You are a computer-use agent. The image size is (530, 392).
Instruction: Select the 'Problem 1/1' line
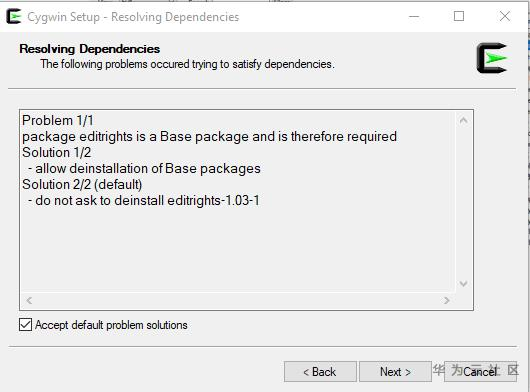[x=58, y=120]
